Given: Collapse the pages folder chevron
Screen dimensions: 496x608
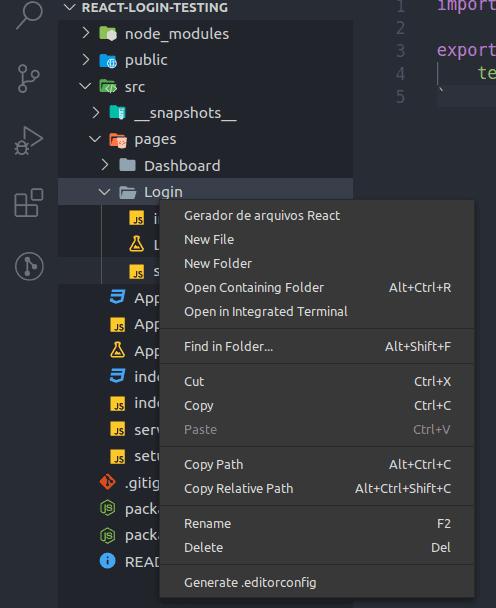Looking at the screenshot, I should point(95,139).
